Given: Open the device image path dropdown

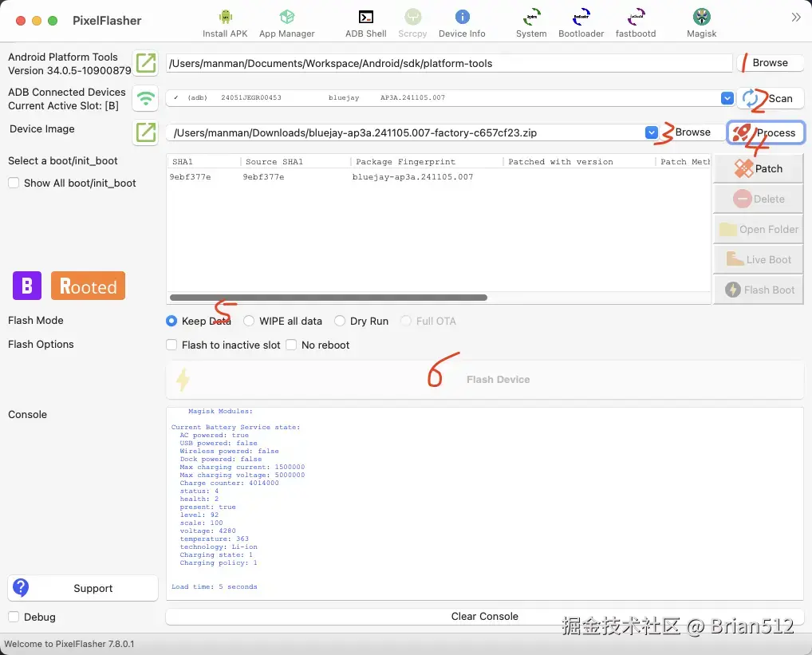Looking at the screenshot, I should tap(652, 132).
